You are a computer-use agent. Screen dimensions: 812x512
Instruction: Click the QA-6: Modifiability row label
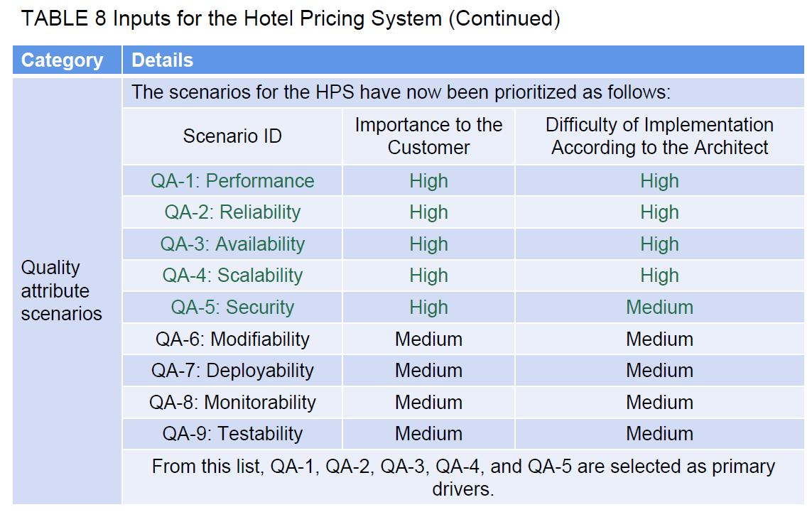coord(232,339)
